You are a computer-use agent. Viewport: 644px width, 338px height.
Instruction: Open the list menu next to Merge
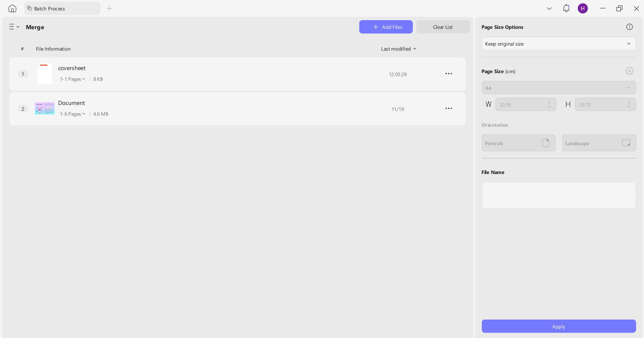click(x=14, y=27)
